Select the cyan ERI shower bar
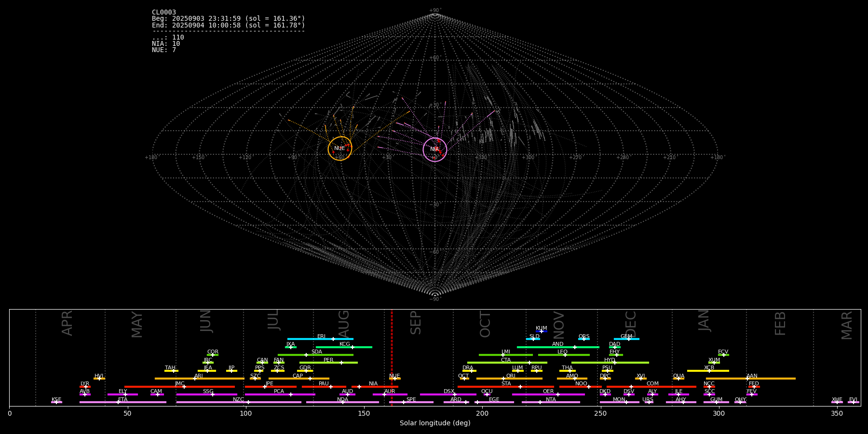 point(320,339)
